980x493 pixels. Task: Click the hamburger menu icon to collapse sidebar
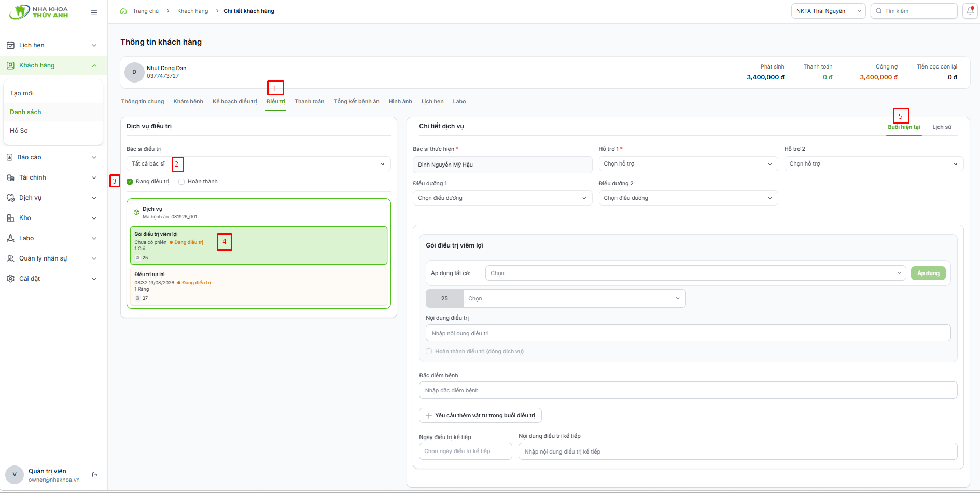coord(94,12)
